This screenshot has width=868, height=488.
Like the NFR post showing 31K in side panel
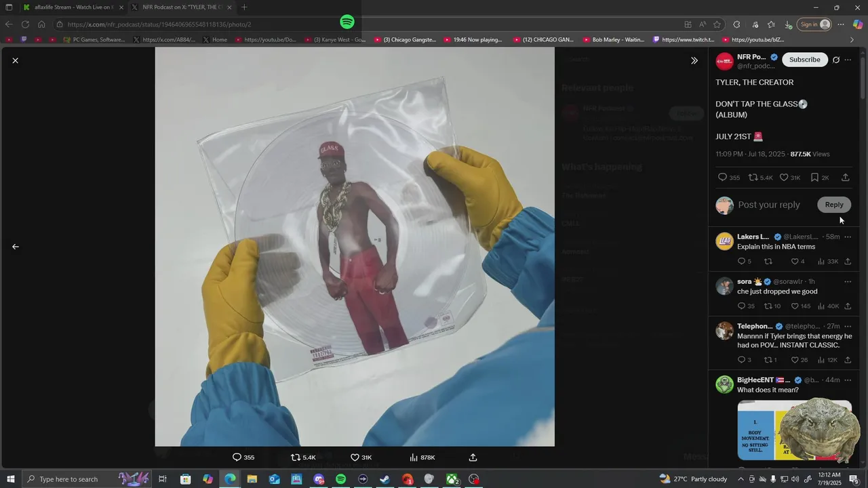pos(789,178)
